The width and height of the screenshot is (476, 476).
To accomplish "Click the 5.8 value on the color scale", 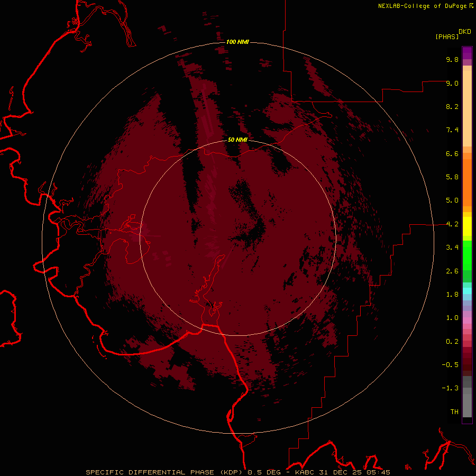I will [452, 177].
